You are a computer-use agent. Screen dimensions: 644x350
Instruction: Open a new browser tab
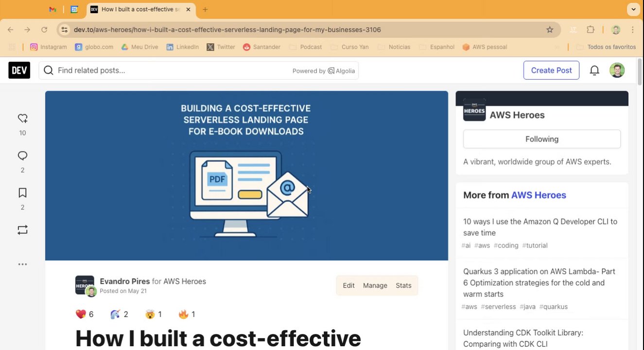(205, 9)
